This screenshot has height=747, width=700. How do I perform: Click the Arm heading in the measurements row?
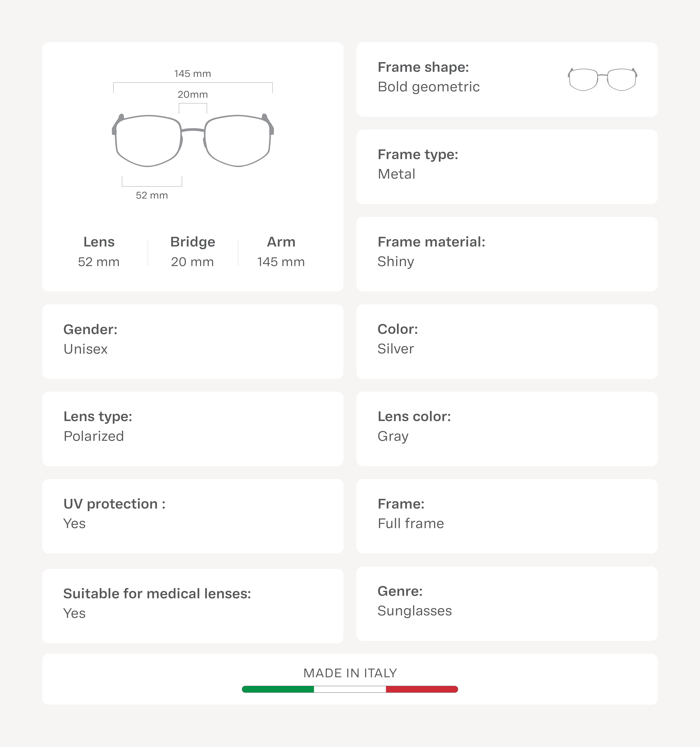(x=281, y=242)
